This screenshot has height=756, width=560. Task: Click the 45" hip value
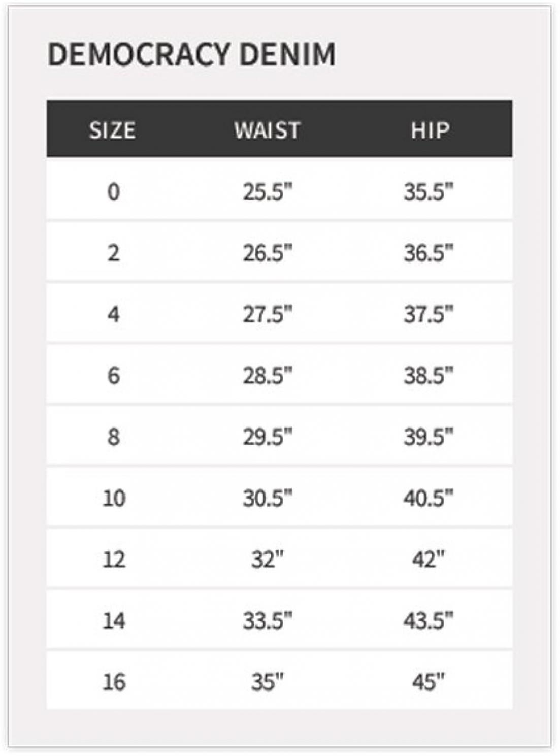(429, 682)
